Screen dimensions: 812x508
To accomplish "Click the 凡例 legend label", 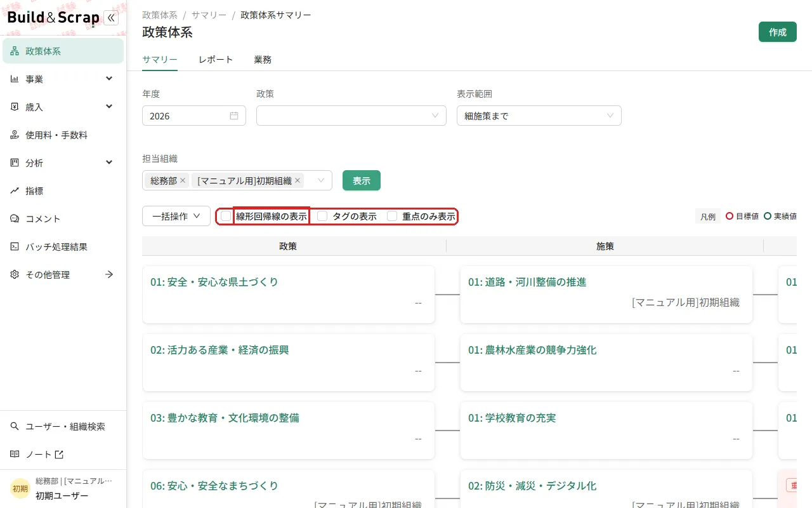I will pos(708,217).
